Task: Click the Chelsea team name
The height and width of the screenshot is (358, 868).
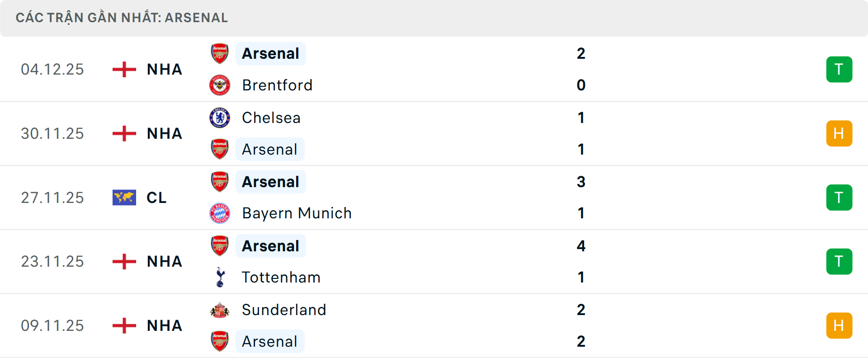Action: [271, 118]
